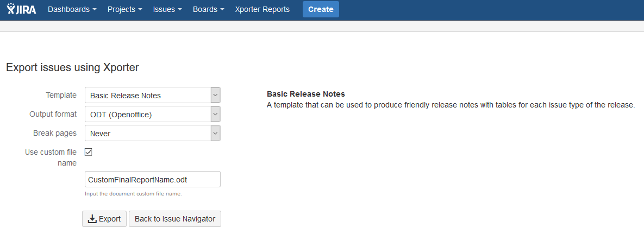
Task: Click the bold Basic Release Notes description title
Action: pyautogui.click(x=305, y=94)
